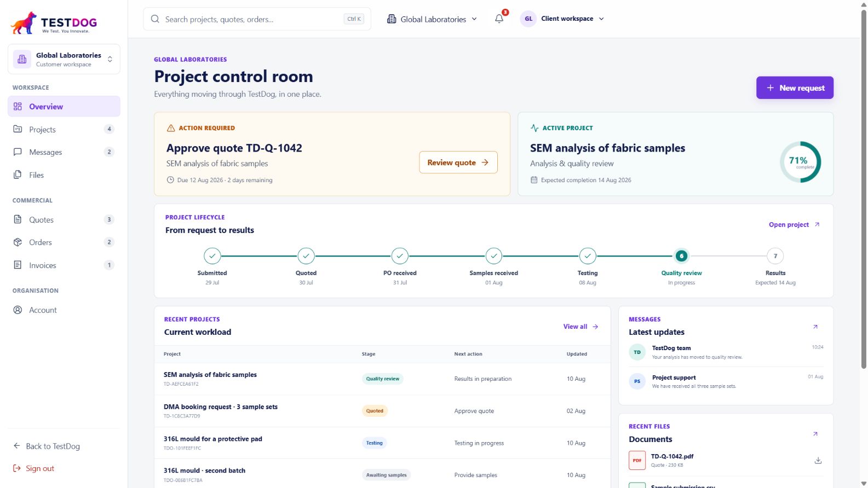Image resolution: width=868 pixels, height=488 pixels.
Task: Click the Sign out link
Action: pos(34,468)
